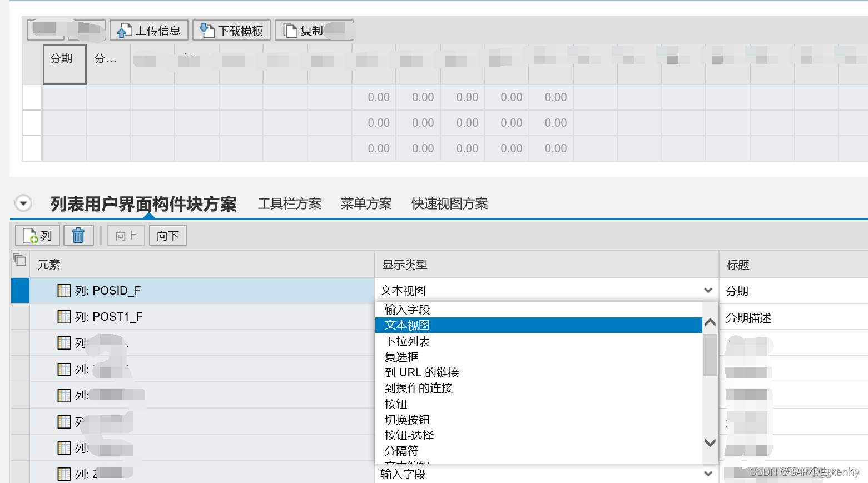Viewport: 868px width, 483px height.
Task: Click the trash delete icon
Action: (78, 235)
